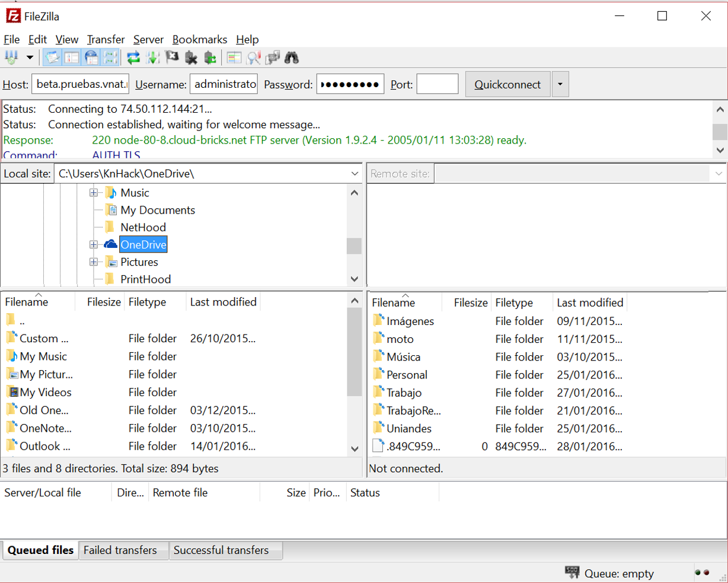Open Quickconnect history dropdown
The image size is (728, 583).
pos(560,84)
